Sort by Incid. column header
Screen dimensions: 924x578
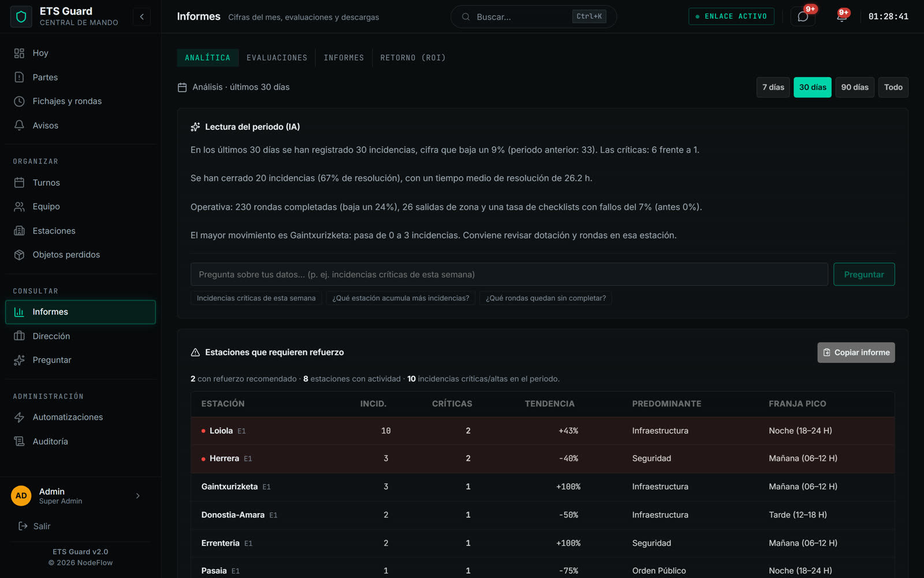click(x=373, y=404)
